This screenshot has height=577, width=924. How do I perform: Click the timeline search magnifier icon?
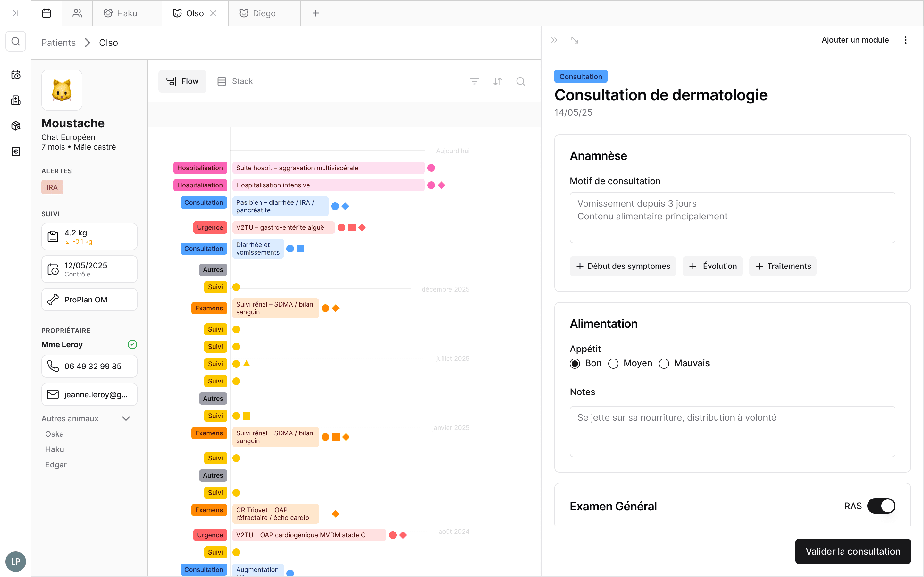tap(520, 81)
